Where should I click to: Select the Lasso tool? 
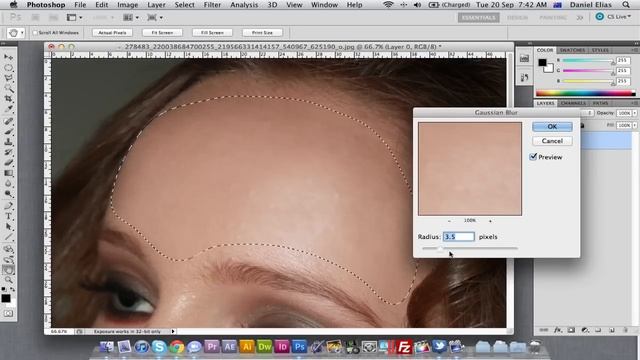pyautogui.click(x=8, y=78)
